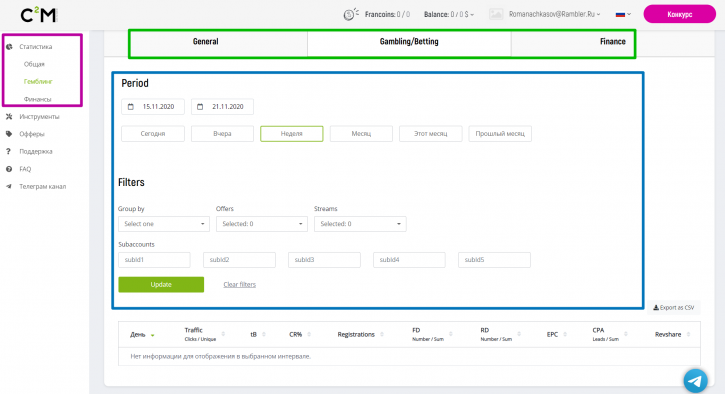
Task: Sort by the CR% column arrows
Action: pyautogui.click(x=309, y=334)
